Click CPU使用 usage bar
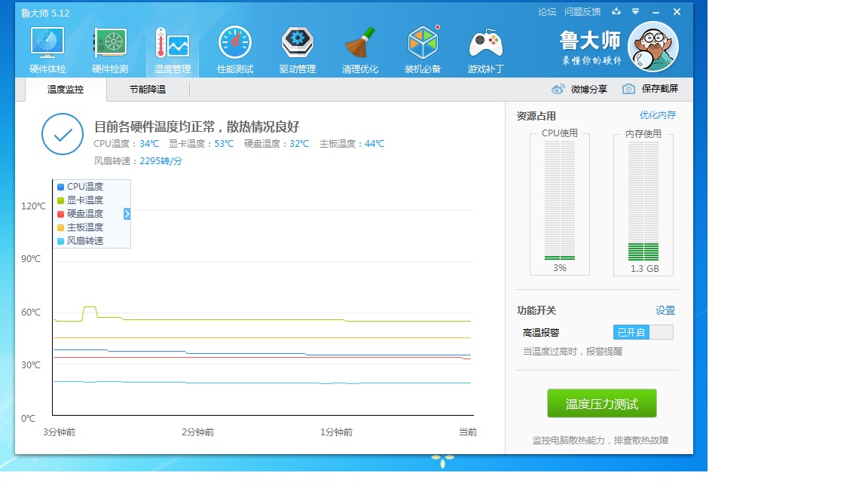868x488 pixels. pos(560,200)
